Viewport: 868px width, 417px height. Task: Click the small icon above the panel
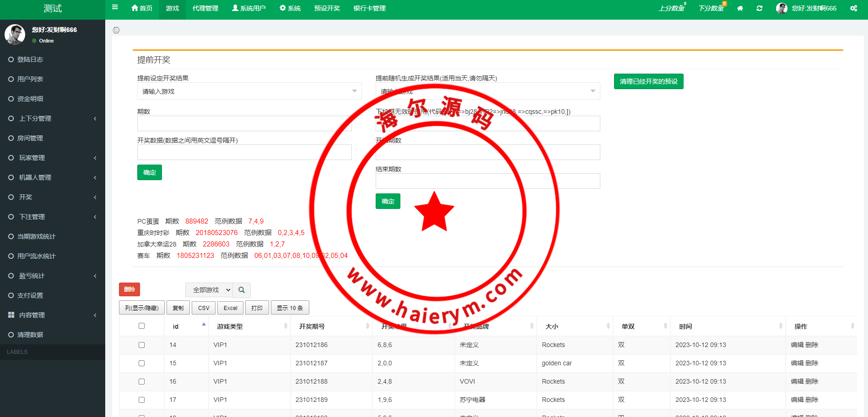point(116,30)
